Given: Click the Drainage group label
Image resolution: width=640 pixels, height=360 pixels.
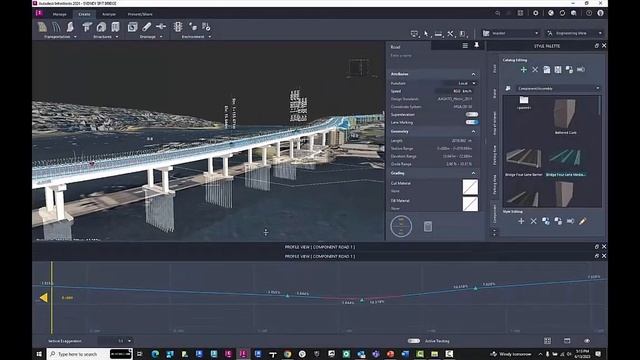Looking at the screenshot, I should tap(148, 37).
